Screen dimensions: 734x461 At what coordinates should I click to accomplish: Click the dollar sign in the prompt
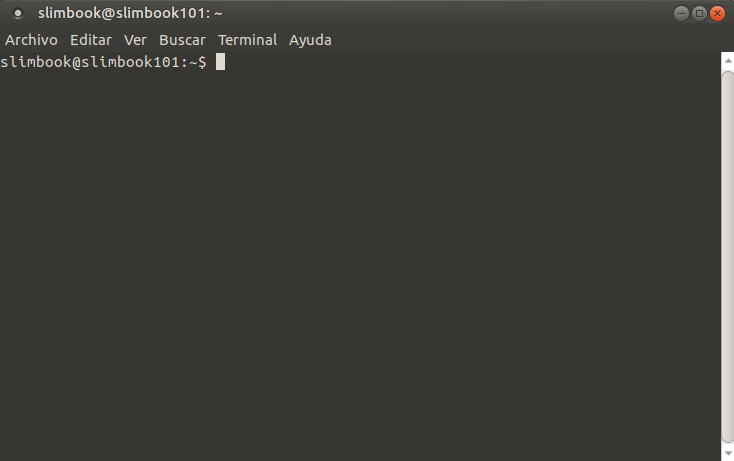click(x=202, y=62)
